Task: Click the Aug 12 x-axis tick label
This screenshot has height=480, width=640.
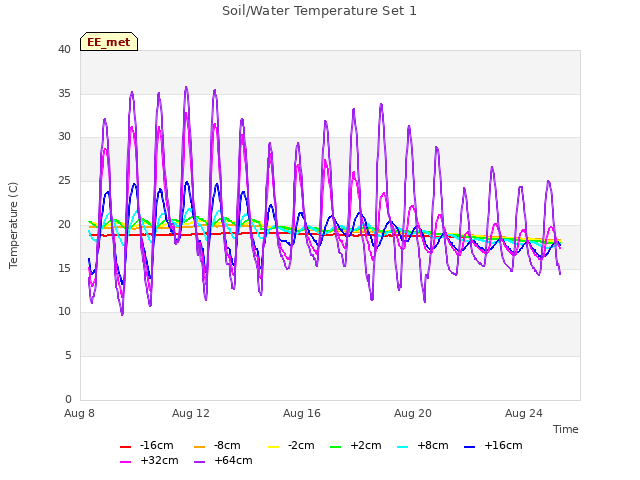Action: tap(191, 413)
